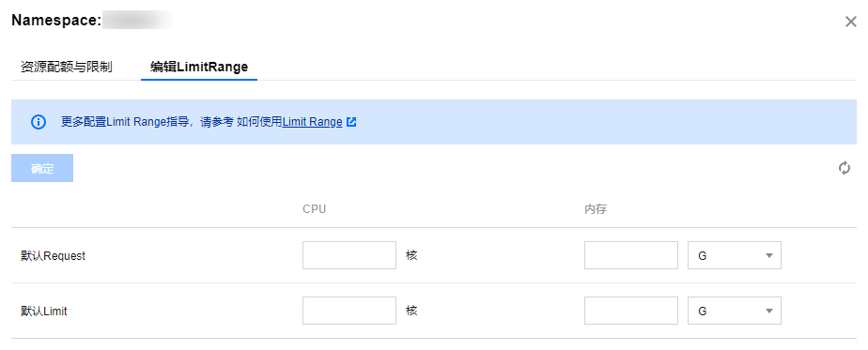Viewport: 868px width, 350px height.
Task: Click the blue info circle icon in the banner
Action: [x=39, y=122]
